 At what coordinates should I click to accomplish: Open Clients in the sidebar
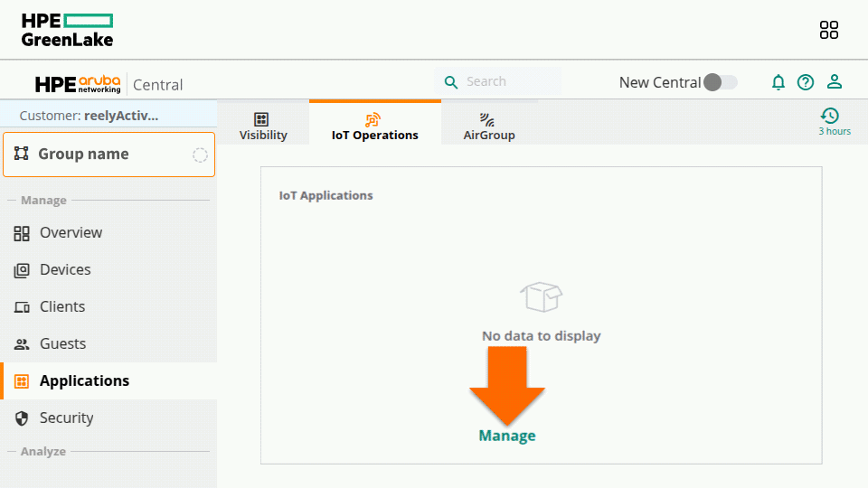point(108,307)
